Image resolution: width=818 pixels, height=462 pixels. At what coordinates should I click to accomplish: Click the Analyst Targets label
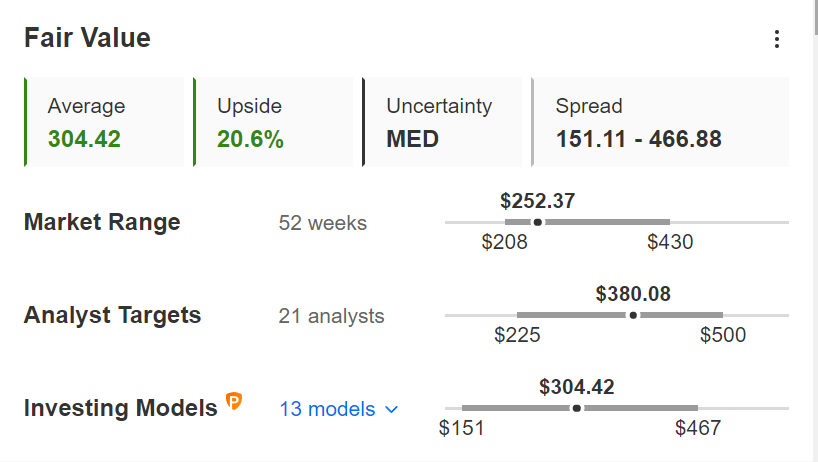(113, 315)
